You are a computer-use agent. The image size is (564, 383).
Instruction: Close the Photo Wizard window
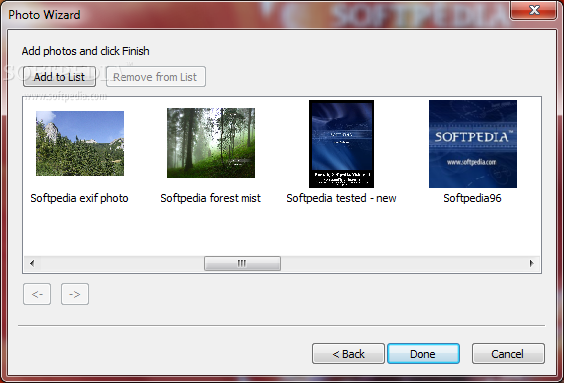[x=534, y=10]
